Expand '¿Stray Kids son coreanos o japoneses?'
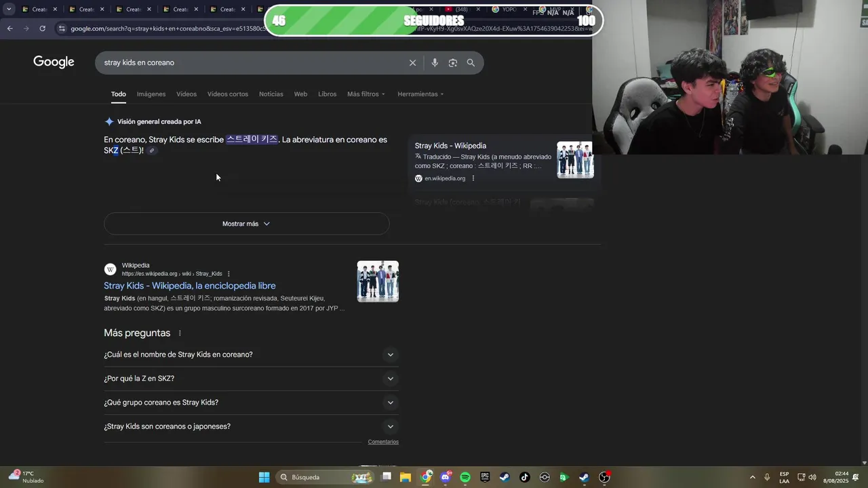 pos(251,426)
